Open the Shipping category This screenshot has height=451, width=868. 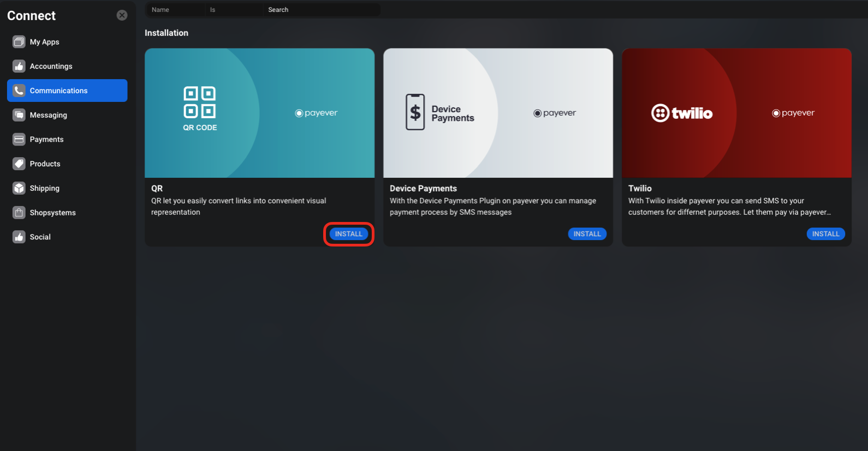coord(67,188)
